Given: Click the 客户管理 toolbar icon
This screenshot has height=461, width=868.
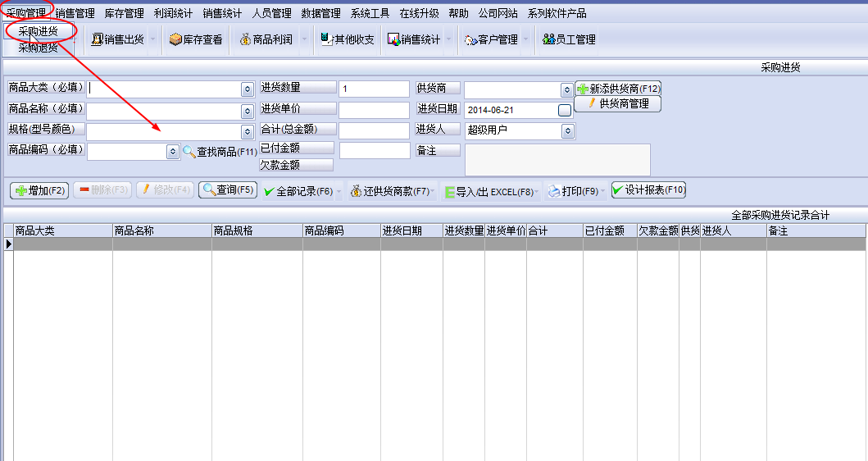Looking at the screenshot, I should tap(470, 39).
